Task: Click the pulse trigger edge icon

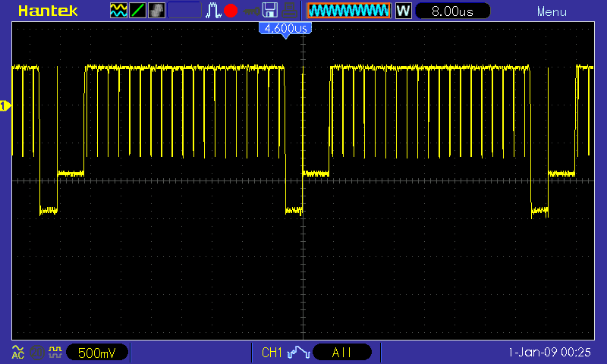Action: click(213, 11)
